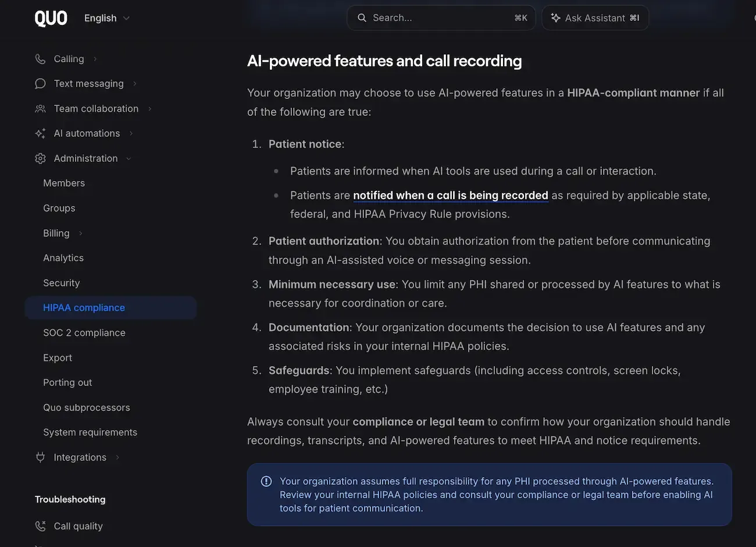Follow 'notified when a call is being recorded' link

[x=451, y=196]
